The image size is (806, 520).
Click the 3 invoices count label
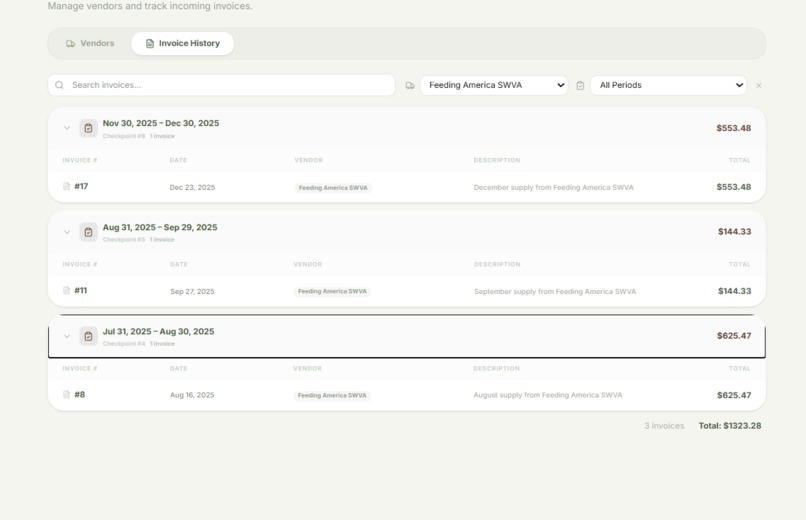(x=664, y=426)
